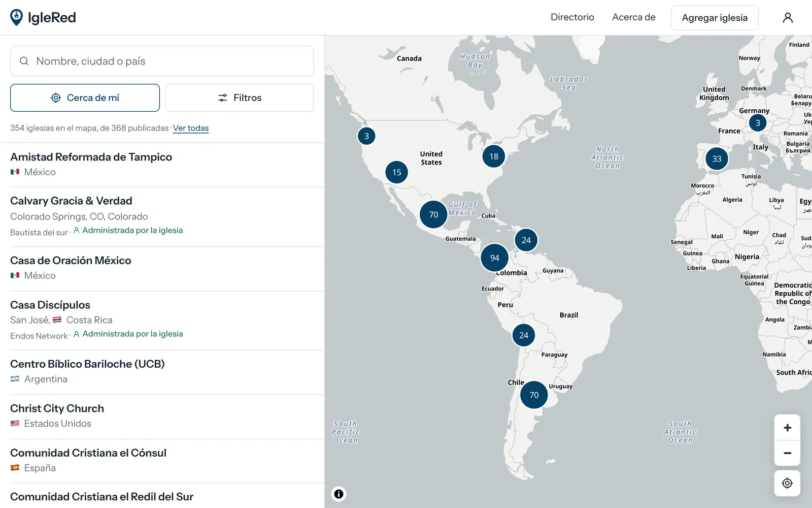Click the Cerca de mí button
Screen dimensions: 812x508
click(85, 98)
